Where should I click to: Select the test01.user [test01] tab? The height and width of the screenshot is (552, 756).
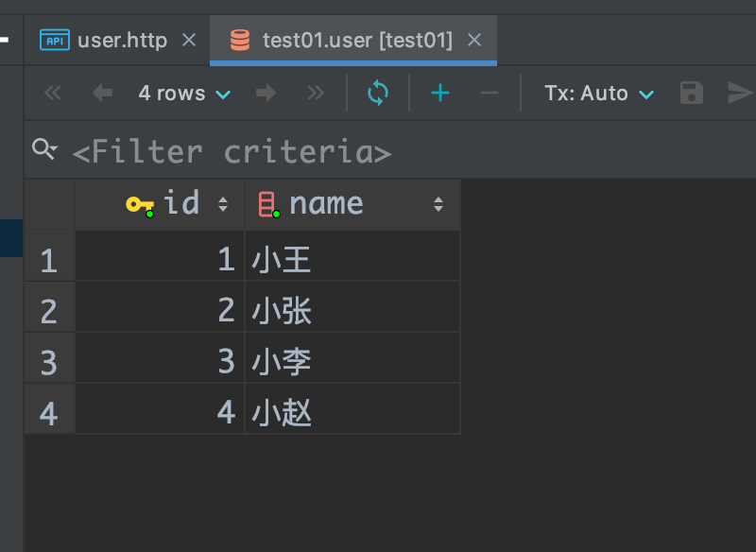[x=357, y=41]
